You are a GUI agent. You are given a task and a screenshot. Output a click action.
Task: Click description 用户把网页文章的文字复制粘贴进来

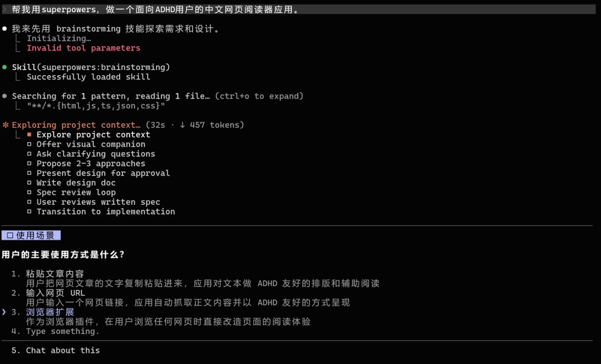[x=203, y=283]
